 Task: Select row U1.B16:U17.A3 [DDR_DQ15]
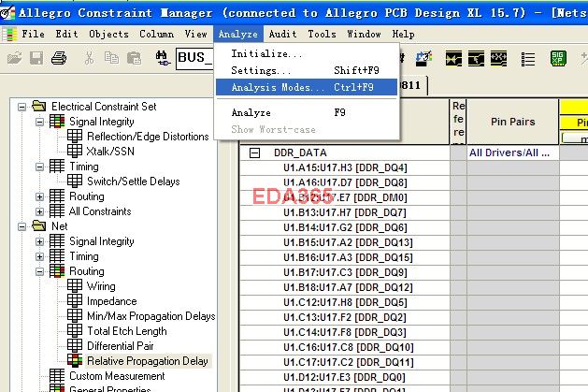click(x=344, y=257)
